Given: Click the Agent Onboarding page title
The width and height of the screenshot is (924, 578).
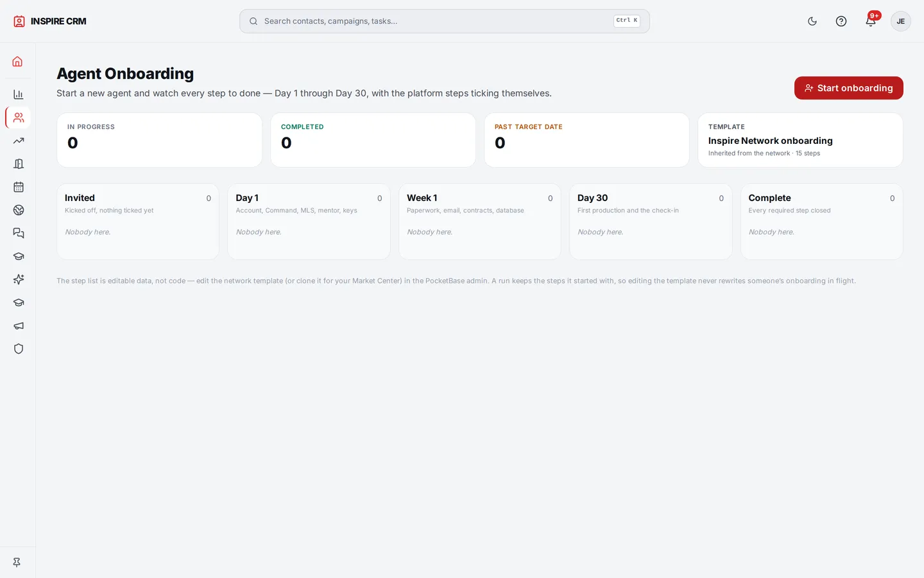Looking at the screenshot, I should click(125, 74).
